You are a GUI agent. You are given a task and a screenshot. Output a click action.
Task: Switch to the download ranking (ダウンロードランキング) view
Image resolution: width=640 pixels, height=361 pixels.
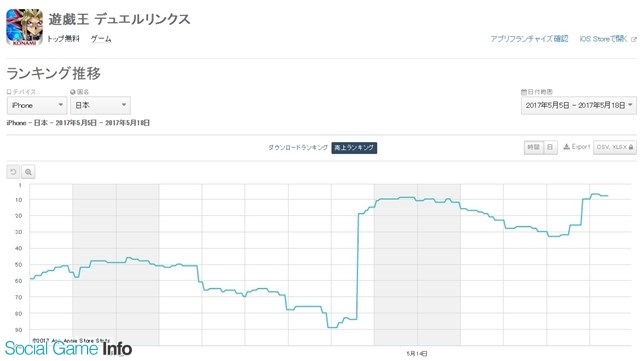click(298, 147)
